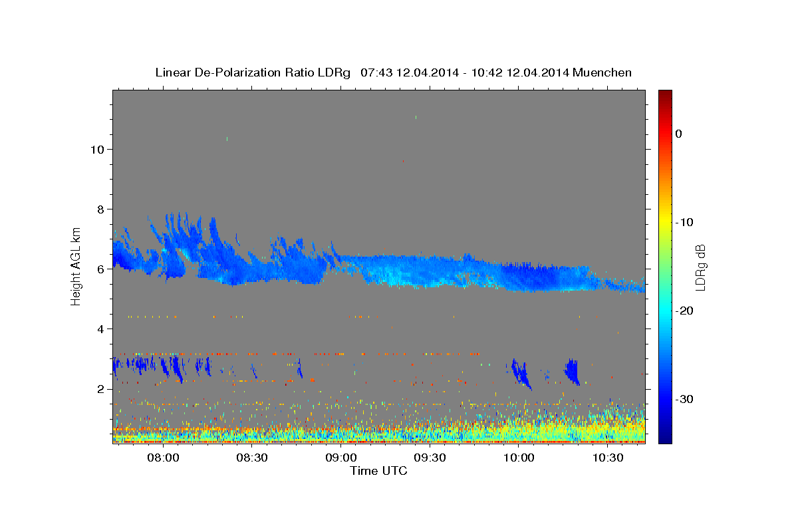The image size is (798, 532).
Task: Click the yellow band of the colorbar
Action: 664,222
